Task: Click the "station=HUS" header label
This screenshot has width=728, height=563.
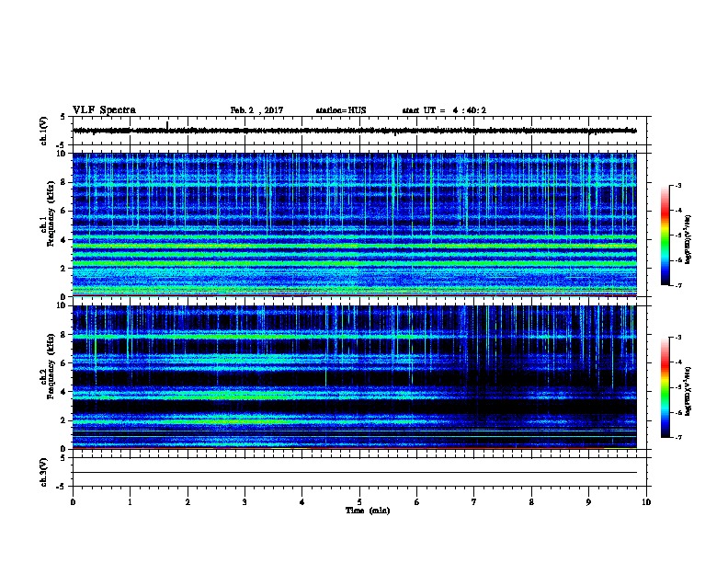Action: 341,110
